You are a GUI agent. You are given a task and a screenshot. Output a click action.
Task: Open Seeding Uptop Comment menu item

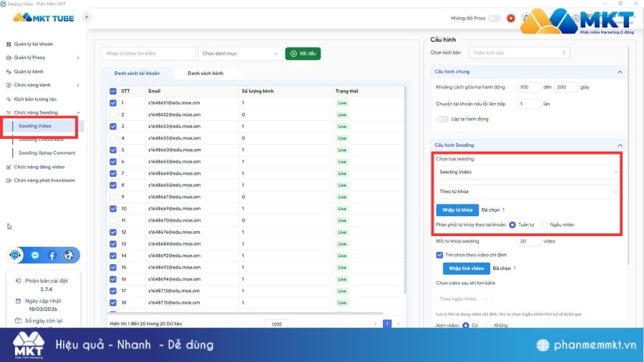[47, 153]
